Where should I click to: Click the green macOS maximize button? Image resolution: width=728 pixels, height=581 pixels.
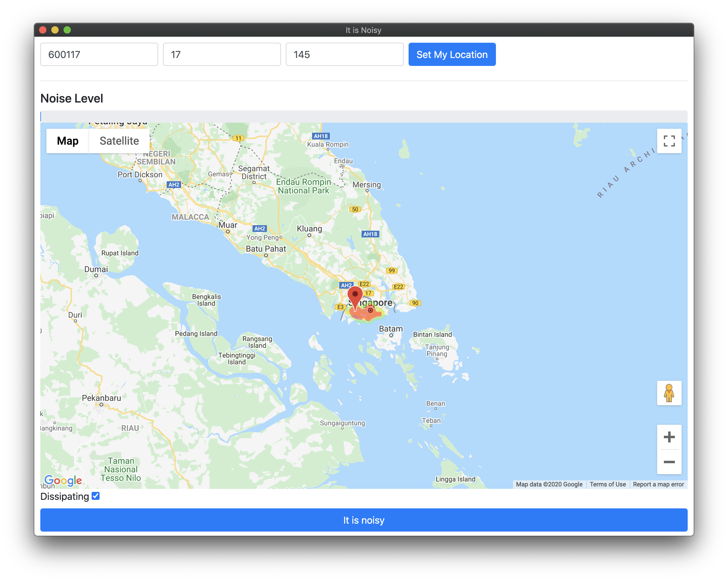(67, 30)
